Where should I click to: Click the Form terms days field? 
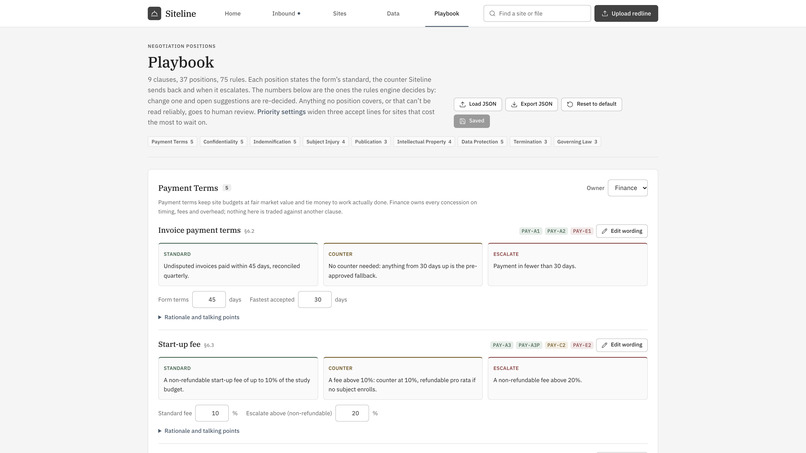pyautogui.click(x=209, y=299)
